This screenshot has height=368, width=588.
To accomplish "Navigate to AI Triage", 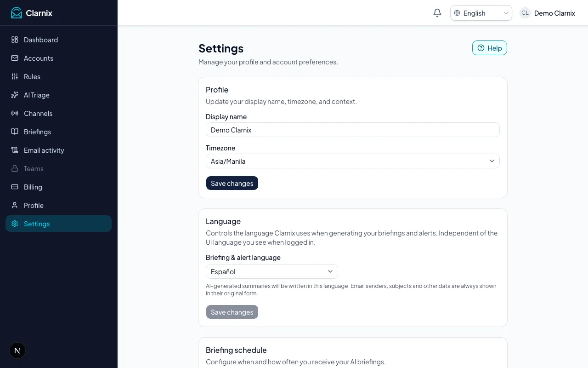I will tap(58, 95).
